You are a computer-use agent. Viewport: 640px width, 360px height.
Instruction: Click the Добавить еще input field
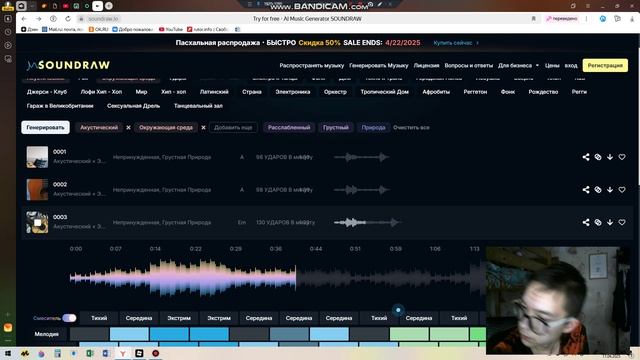click(x=233, y=128)
